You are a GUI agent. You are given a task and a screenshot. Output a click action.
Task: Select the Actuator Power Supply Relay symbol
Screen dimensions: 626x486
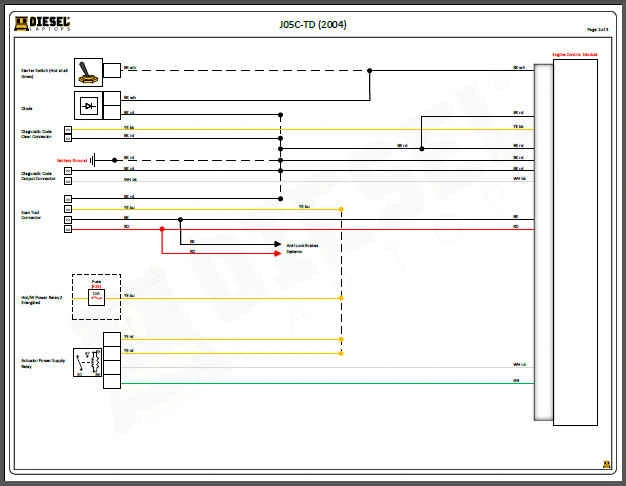click(x=87, y=363)
